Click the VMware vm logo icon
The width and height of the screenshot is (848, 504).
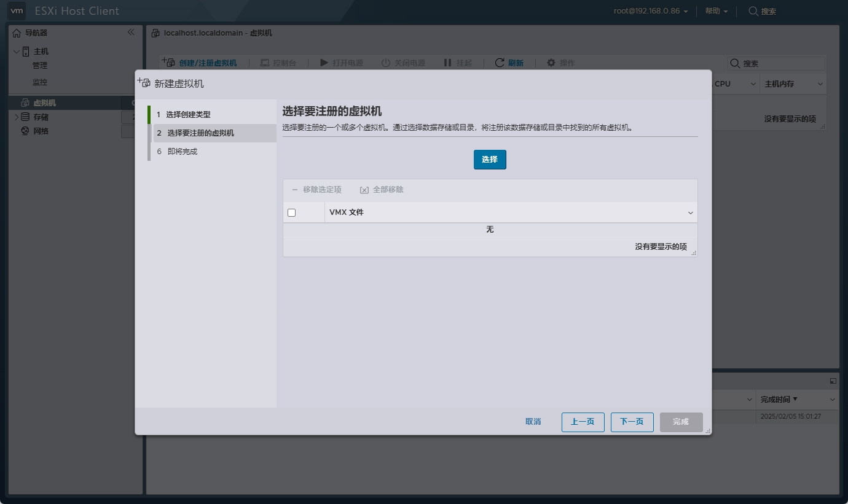18,10
